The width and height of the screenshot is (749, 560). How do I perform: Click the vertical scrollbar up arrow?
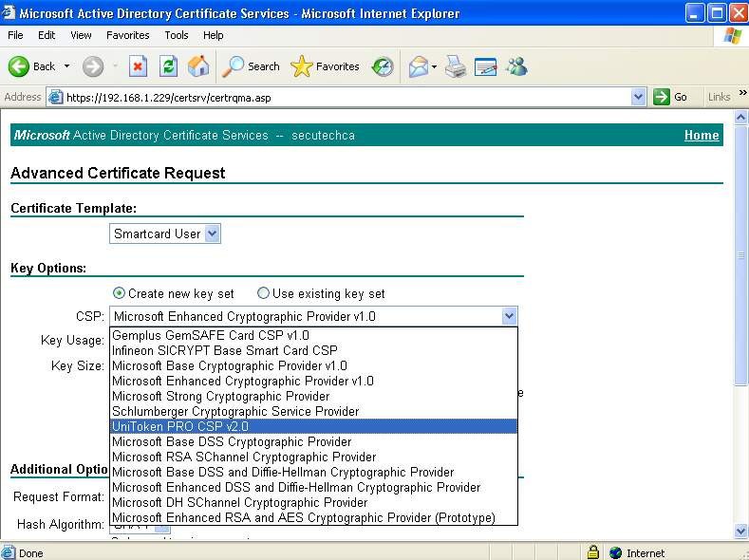point(740,118)
